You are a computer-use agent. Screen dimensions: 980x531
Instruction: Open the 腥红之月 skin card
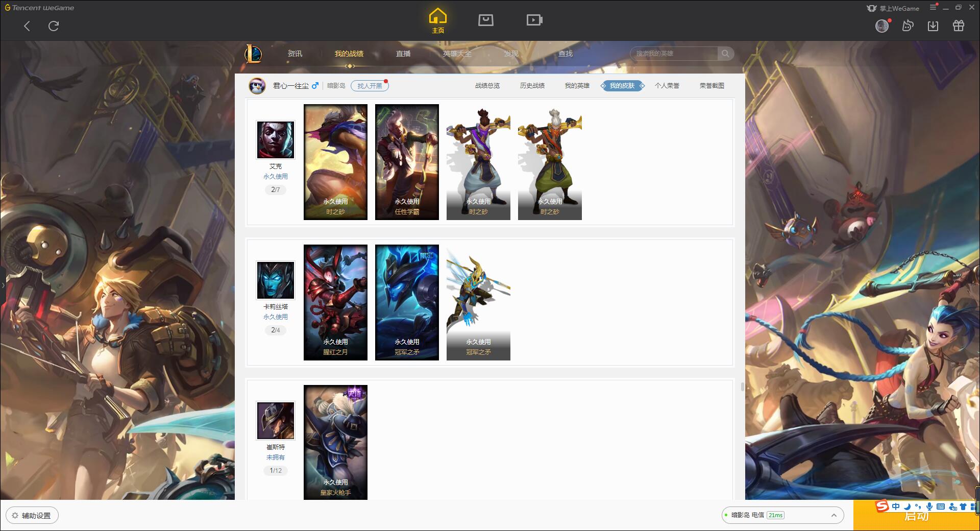click(x=335, y=303)
